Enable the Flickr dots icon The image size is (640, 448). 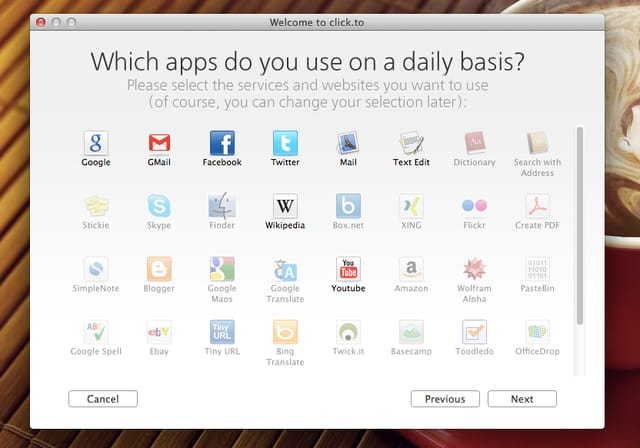474,206
